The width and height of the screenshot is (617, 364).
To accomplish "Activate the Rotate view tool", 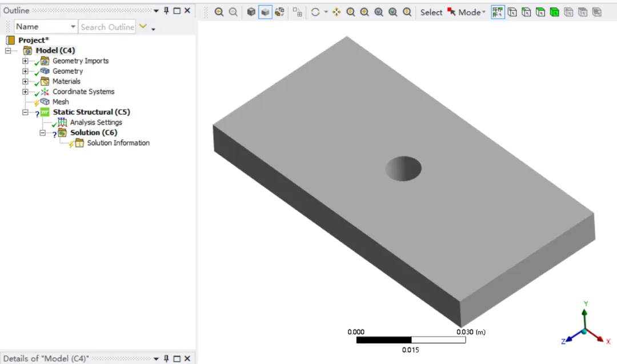I will [315, 12].
